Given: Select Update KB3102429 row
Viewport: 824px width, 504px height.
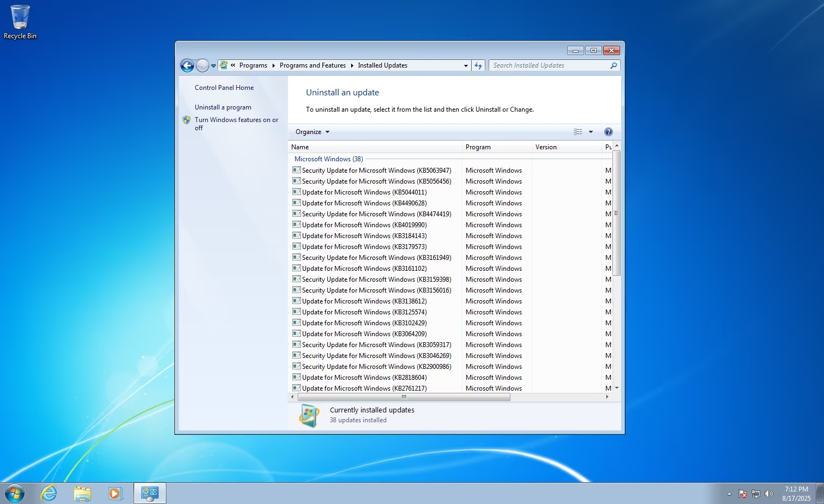Looking at the screenshot, I should click(450, 323).
